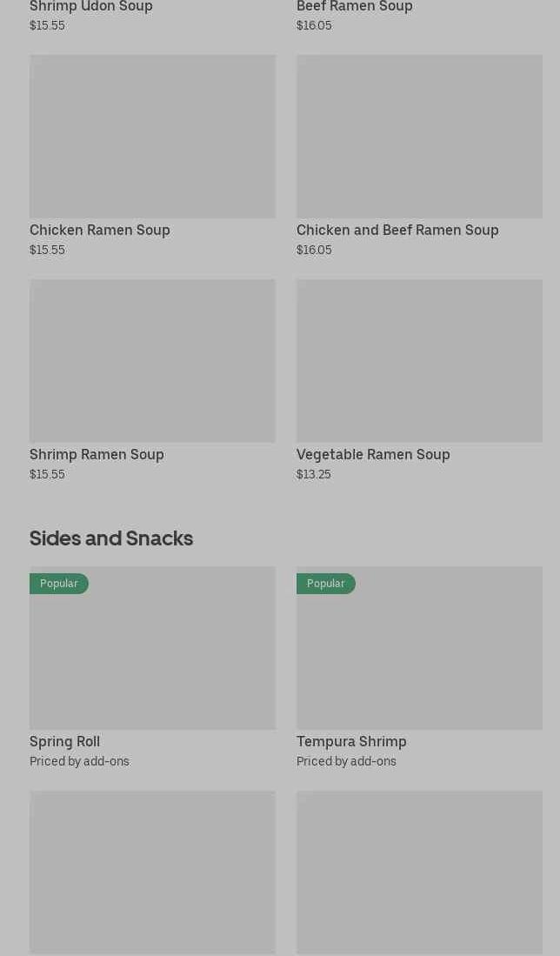Click the Popular badge on Spring Roll
The width and height of the screenshot is (560, 956).
point(59,584)
